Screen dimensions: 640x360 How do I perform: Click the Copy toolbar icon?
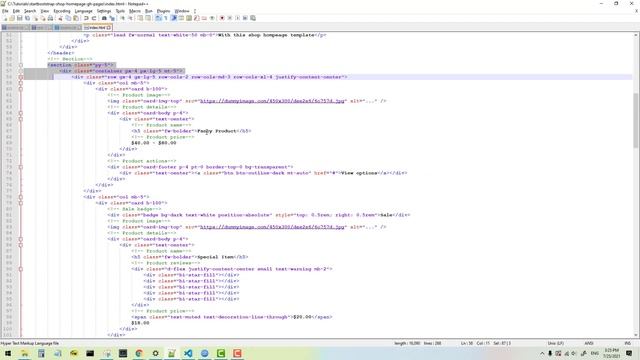click(68, 18)
